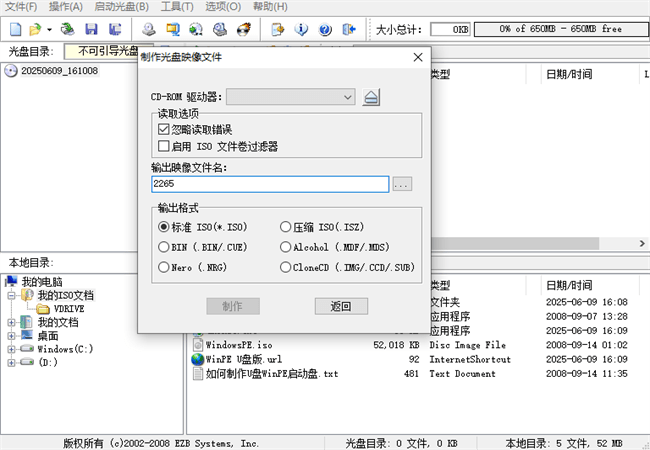Click the WindowsPE.iso file icon
650x450 pixels.
(x=198, y=345)
